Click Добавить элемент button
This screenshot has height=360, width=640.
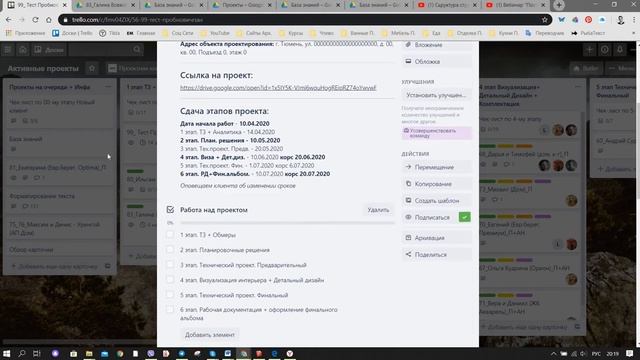pos(209,335)
